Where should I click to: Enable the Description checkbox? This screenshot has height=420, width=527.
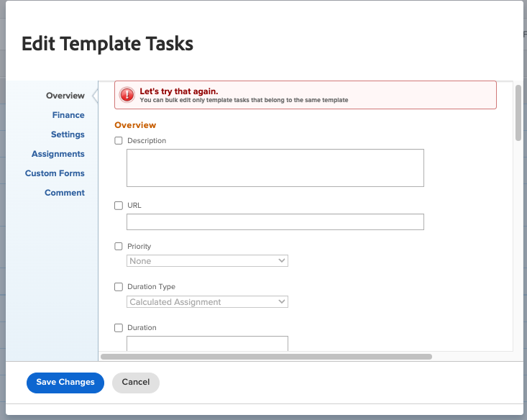click(119, 141)
